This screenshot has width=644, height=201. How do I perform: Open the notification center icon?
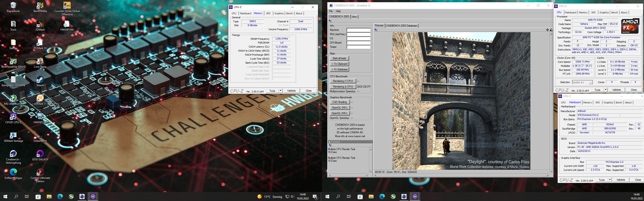click(x=315, y=197)
